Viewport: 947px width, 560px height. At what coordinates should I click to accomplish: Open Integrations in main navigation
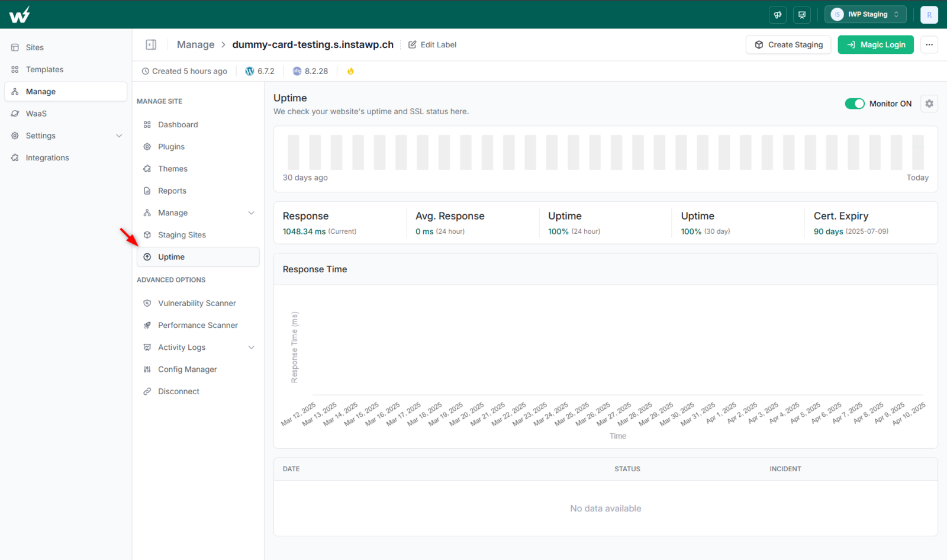pos(66,157)
